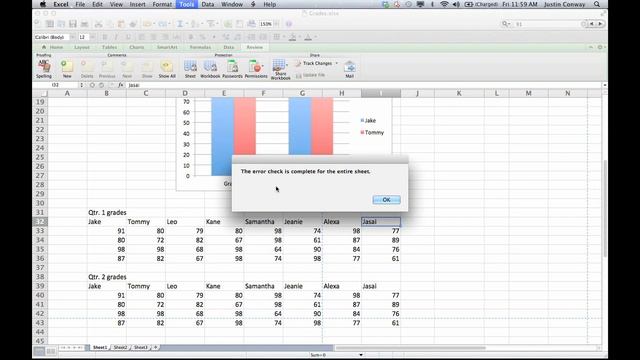Click the Home ribbon tab
Screen dimensions: 640x360
[53, 47]
